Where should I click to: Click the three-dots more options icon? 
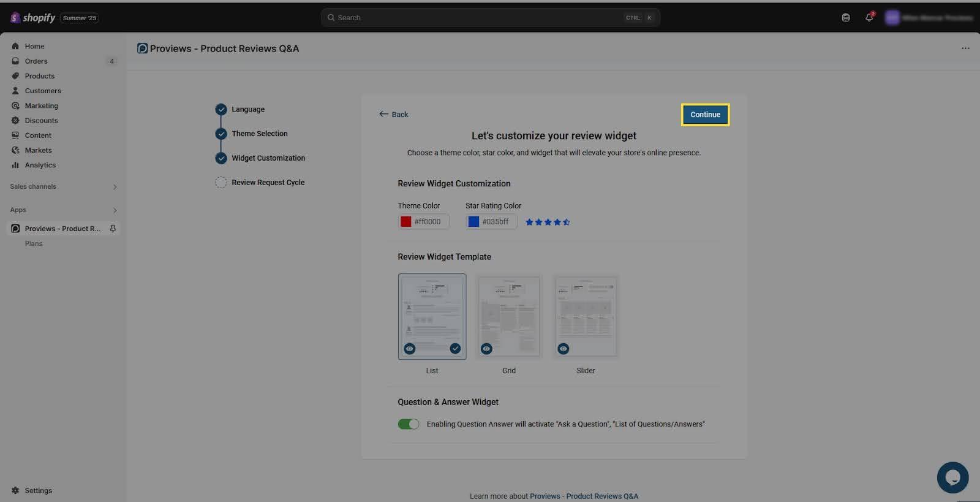(965, 48)
